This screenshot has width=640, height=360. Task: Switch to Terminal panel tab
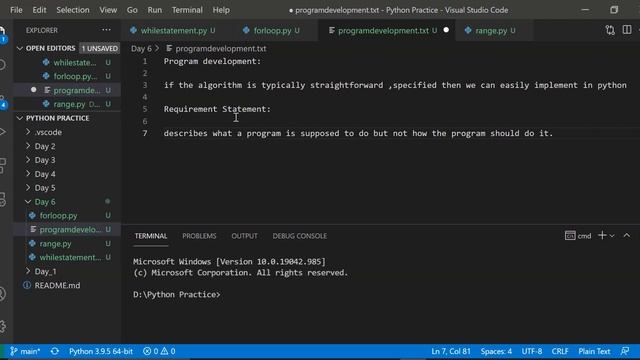[151, 236]
